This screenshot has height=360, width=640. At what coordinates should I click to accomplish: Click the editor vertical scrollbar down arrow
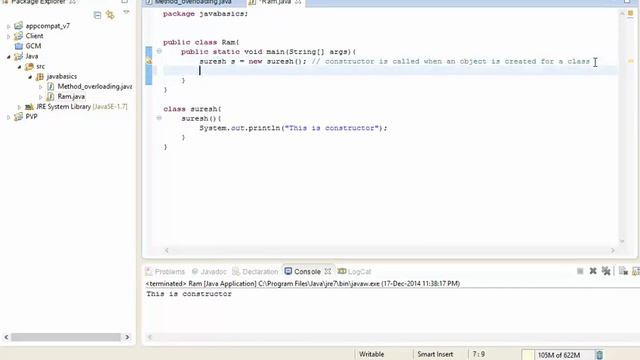click(x=622, y=241)
